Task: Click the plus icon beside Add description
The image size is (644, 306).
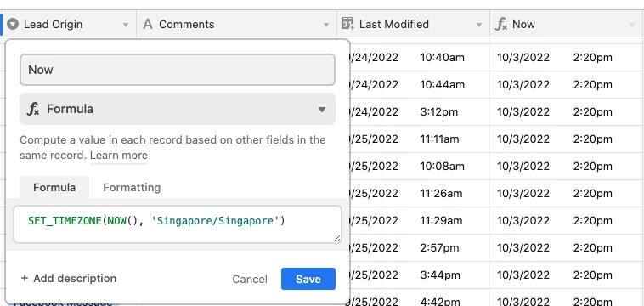Action: 25,279
